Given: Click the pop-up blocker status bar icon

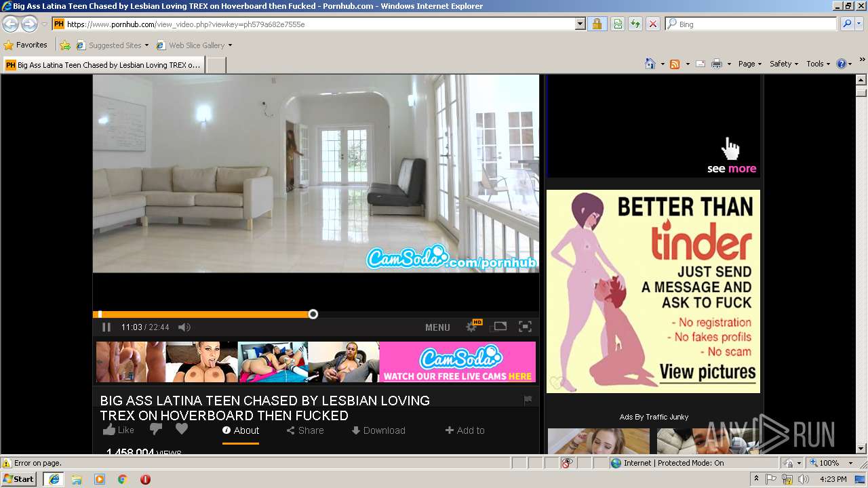Looking at the screenshot, I should click(567, 463).
